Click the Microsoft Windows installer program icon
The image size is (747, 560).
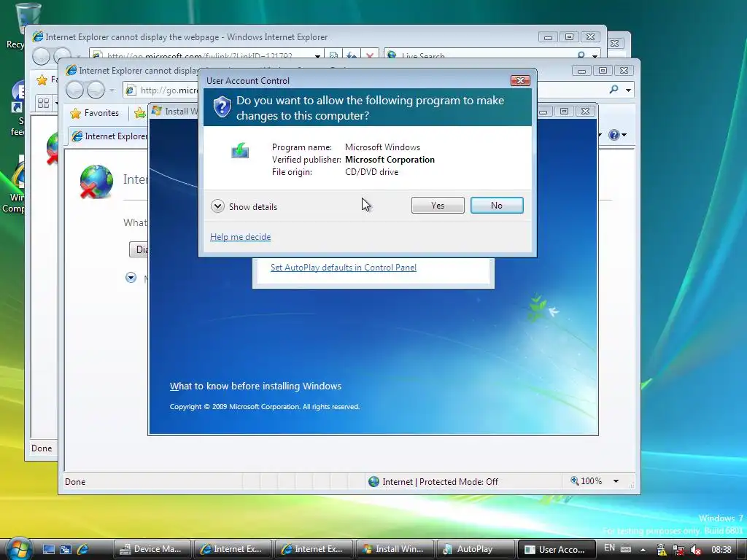click(240, 150)
